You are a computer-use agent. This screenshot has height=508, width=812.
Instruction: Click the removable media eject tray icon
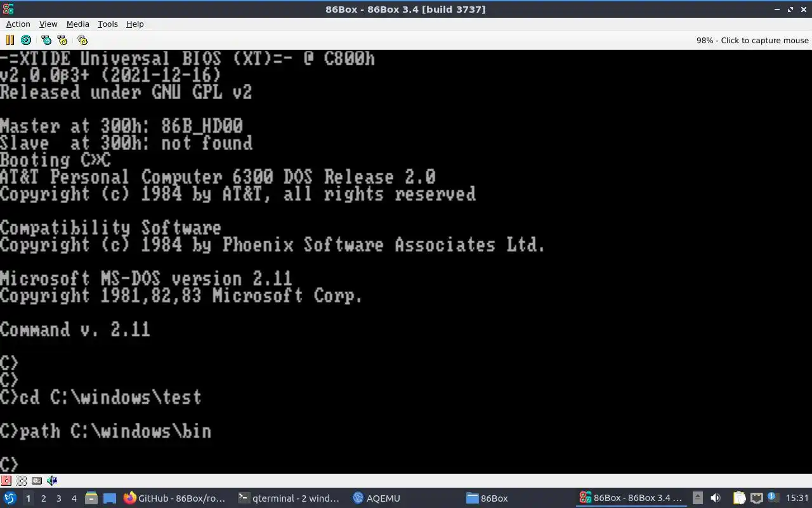698,498
